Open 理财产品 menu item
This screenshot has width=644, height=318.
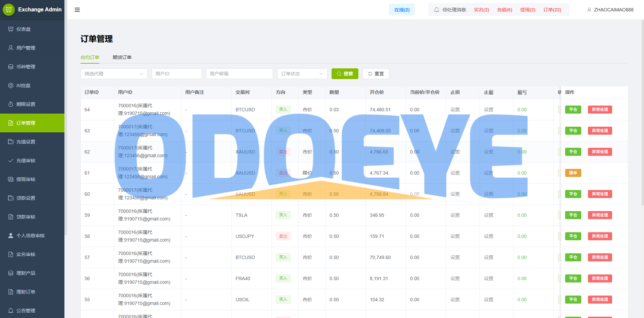(x=32, y=273)
